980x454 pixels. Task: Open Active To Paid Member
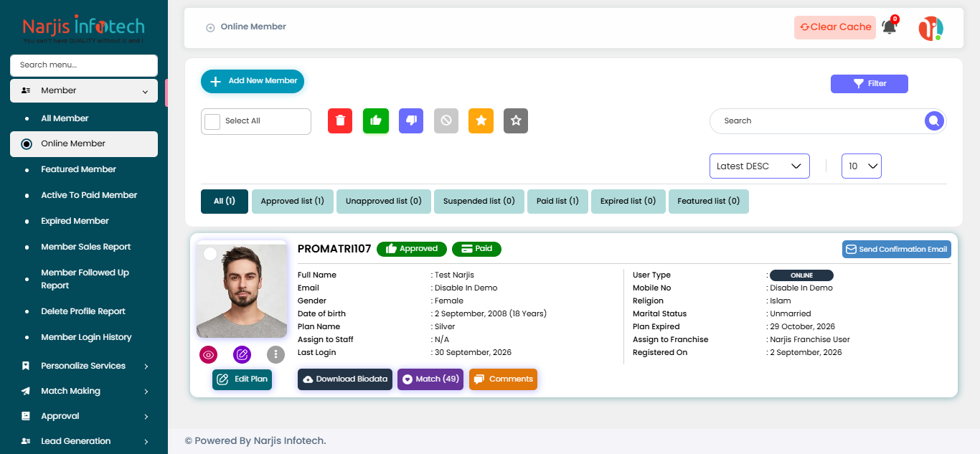(89, 195)
